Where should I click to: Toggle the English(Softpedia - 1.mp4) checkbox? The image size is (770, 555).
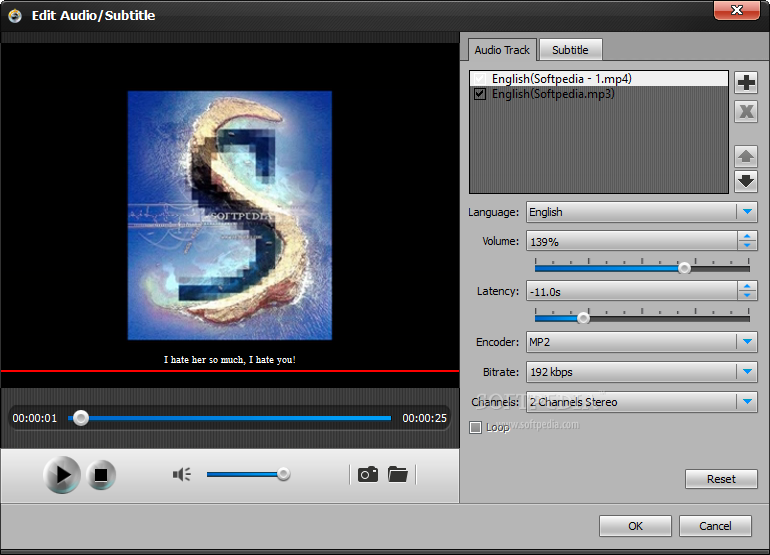480,79
